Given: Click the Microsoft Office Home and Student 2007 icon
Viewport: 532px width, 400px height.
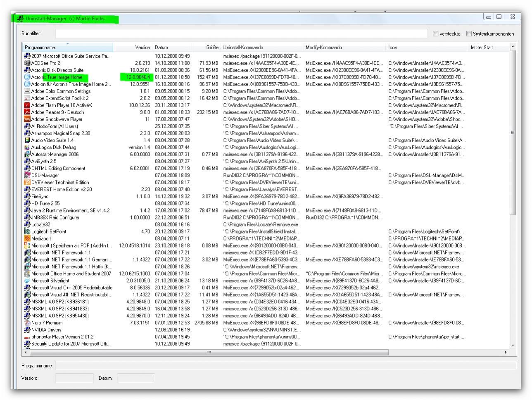Looking at the screenshot, I should (27, 274).
